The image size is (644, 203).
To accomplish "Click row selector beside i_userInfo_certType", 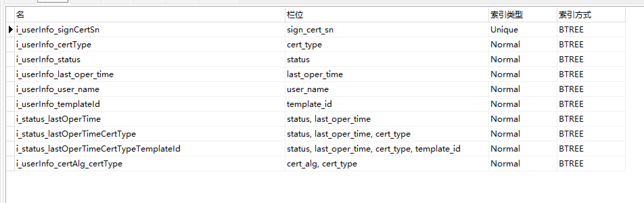I will click(x=10, y=45).
